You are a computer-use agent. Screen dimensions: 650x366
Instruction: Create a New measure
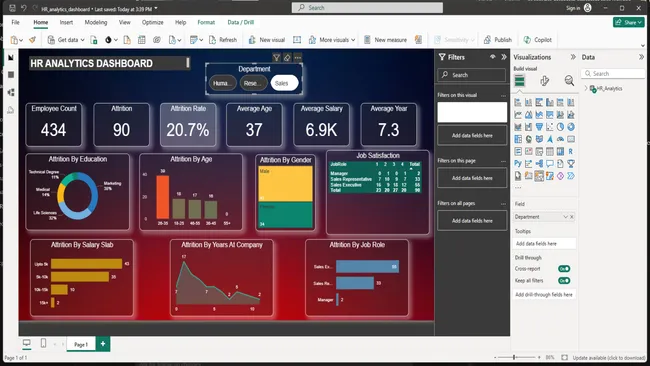(x=385, y=40)
